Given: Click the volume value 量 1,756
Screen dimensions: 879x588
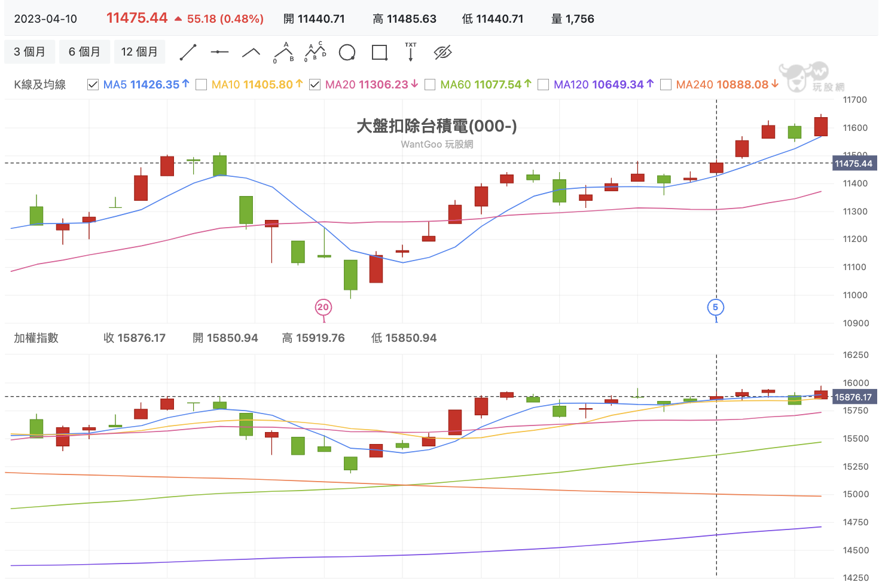Looking at the screenshot, I should pos(572,19).
